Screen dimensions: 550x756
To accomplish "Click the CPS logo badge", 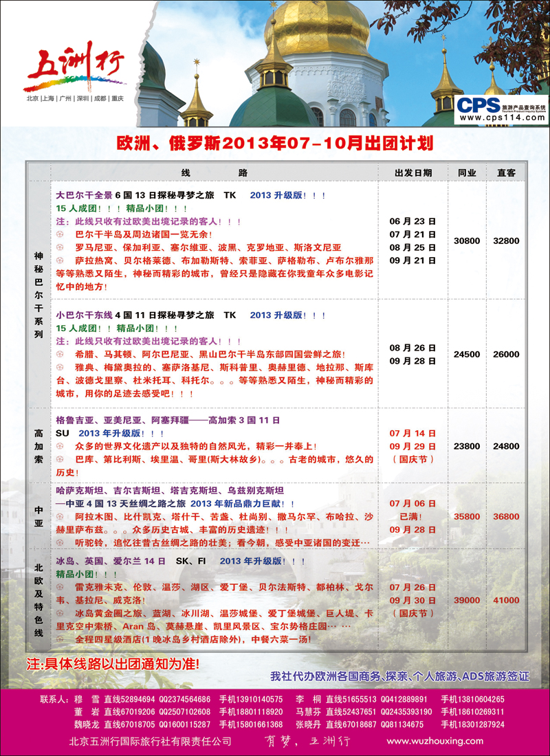I will click(500, 110).
